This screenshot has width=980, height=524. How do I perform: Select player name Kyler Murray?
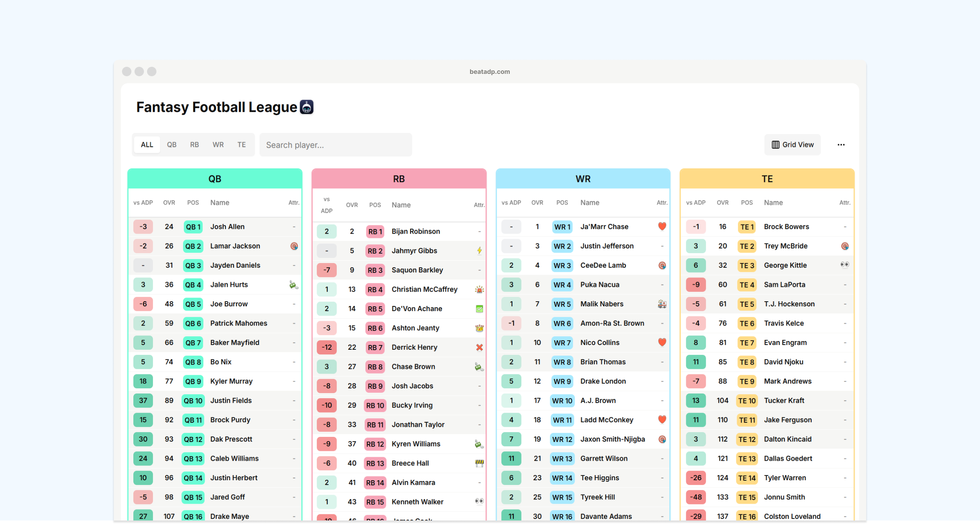[x=231, y=381]
